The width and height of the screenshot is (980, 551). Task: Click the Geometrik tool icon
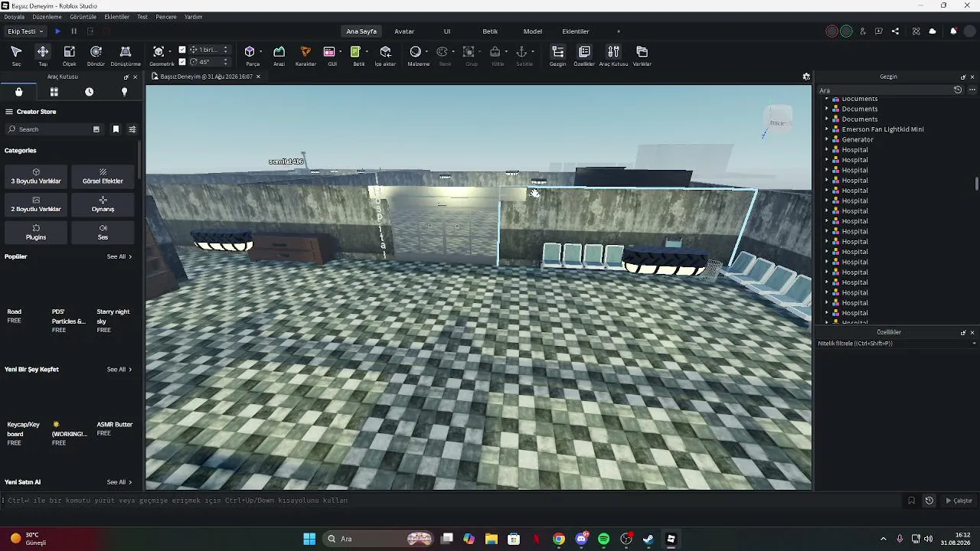point(158,51)
